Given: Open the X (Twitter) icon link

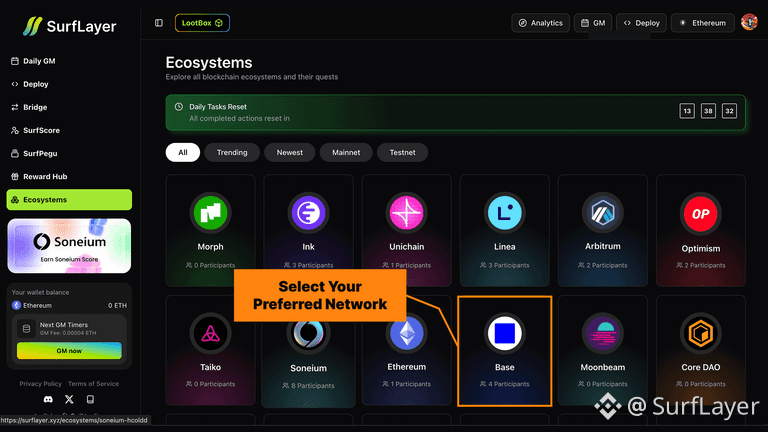Looking at the screenshot, I should pos(69,400).
